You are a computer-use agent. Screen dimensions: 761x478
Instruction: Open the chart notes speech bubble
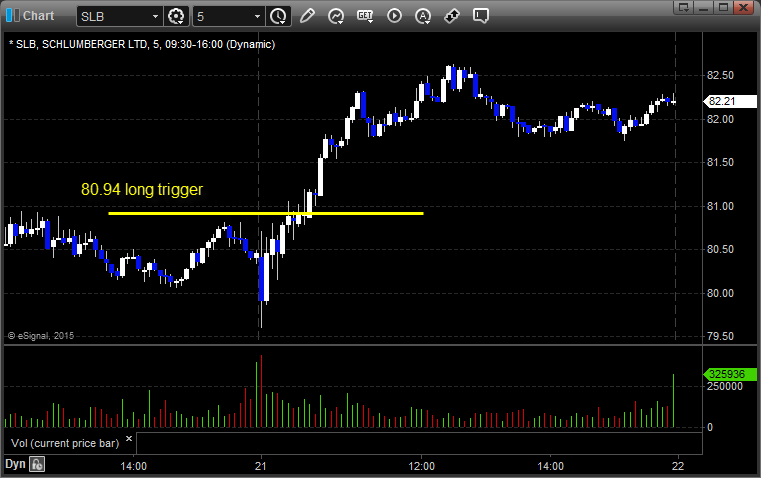click(x=480, y=16)
